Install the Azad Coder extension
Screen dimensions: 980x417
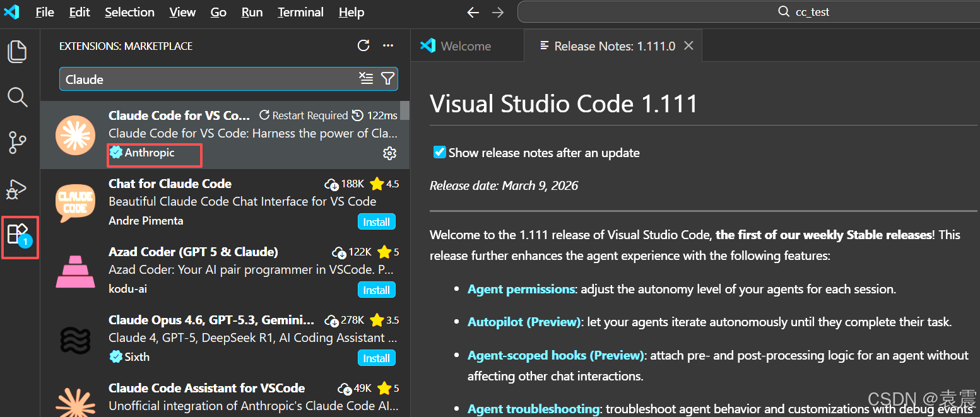tap(377, 290)
